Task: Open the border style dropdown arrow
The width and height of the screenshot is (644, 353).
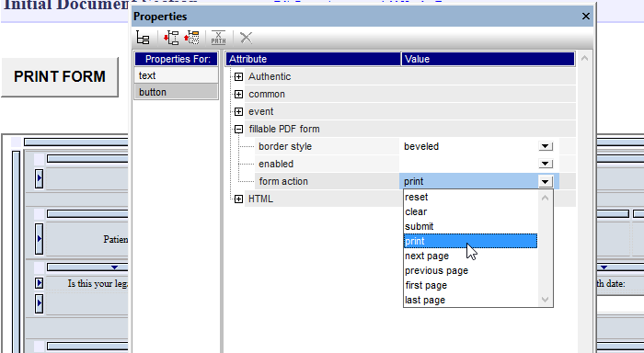Action: pyautogui.click(x=546, y=146)
